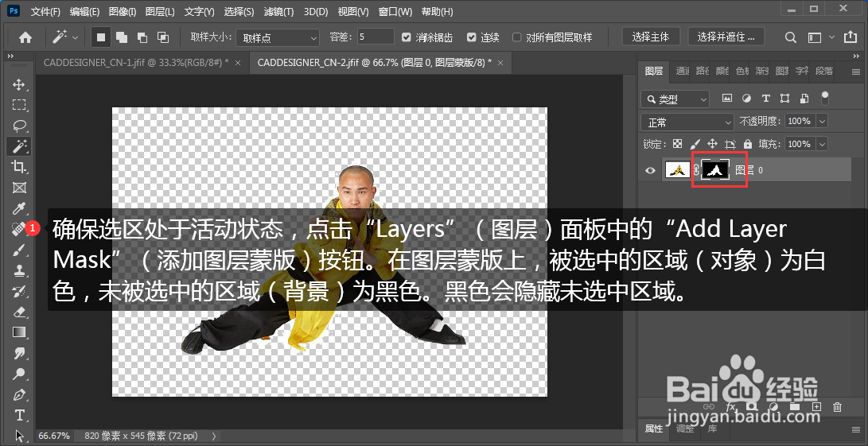Click 选择主体 button
Viewport: 868px width, 446px height.
(x=651, y=37)
